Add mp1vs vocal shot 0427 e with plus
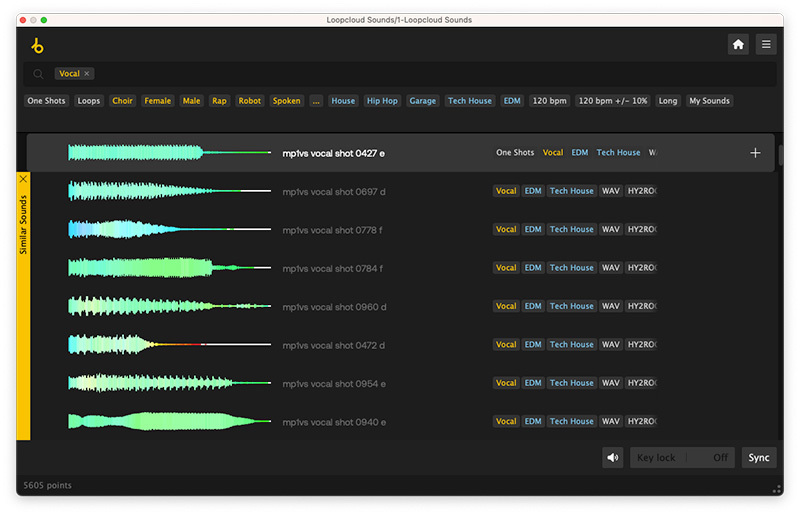 755,153
